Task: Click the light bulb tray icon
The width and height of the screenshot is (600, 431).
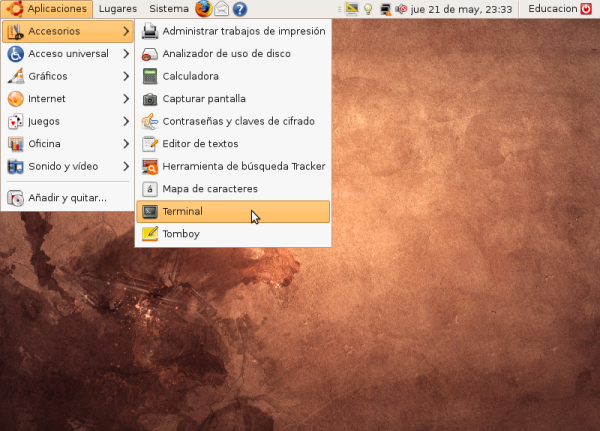Action: [x=368, y=9]
